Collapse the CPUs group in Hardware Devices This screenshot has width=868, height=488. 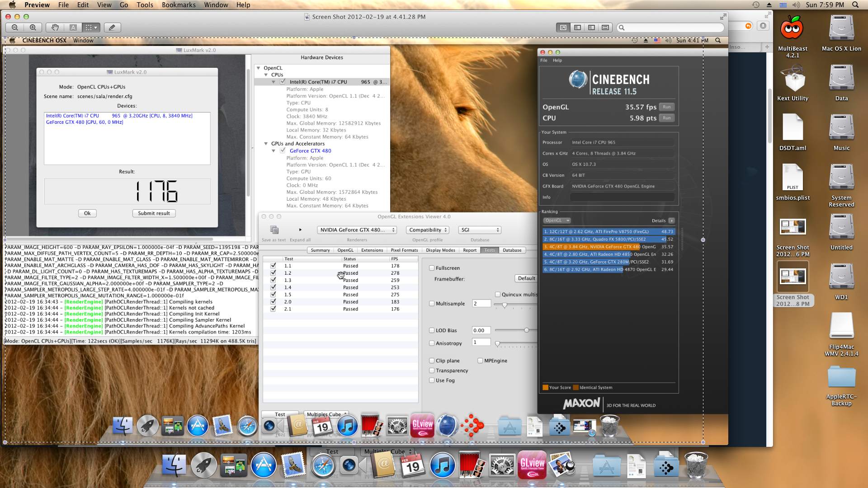[266, 75]
